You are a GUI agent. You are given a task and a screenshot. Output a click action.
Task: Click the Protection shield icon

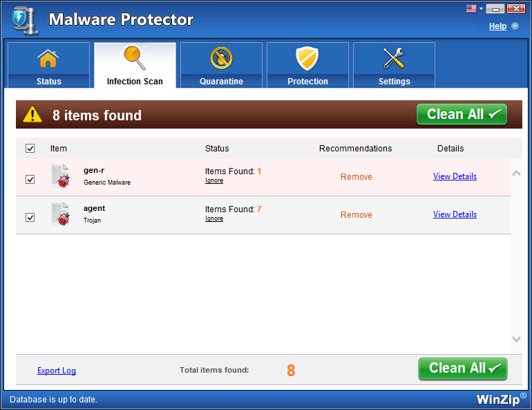pos(307,59)
